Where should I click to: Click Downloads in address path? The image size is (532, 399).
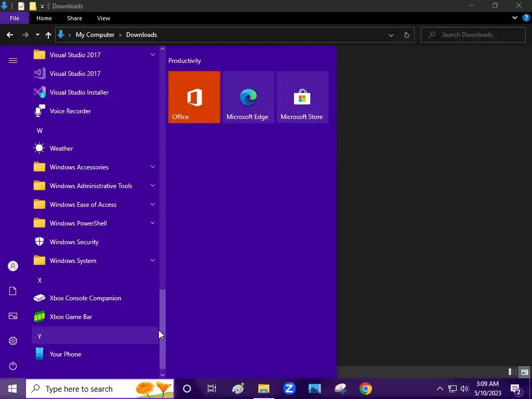141,35
